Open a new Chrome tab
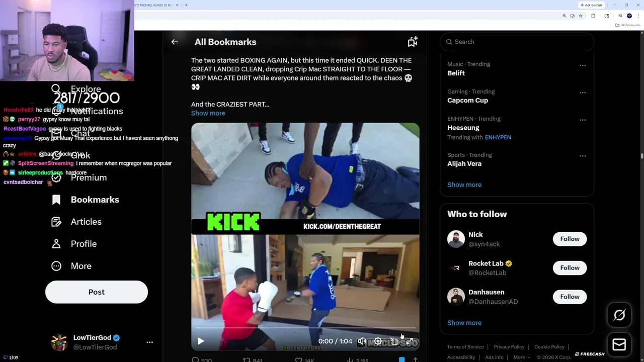This screenshot has width=644, height=362. click(186, 5)
